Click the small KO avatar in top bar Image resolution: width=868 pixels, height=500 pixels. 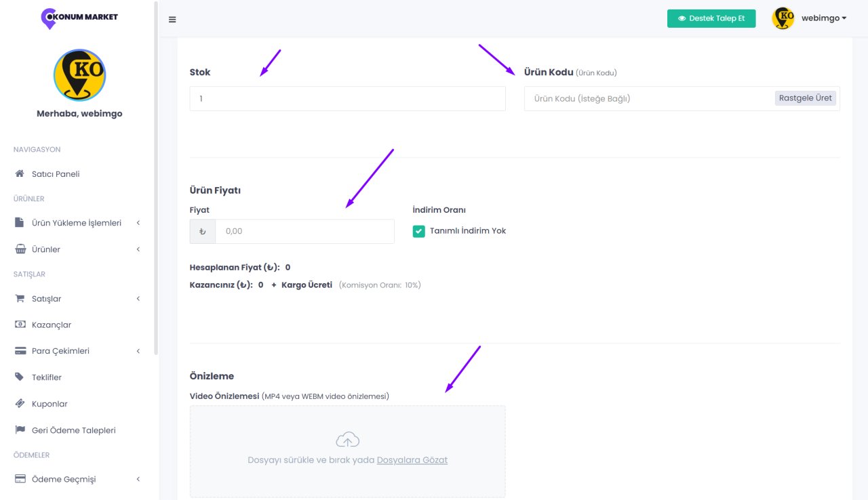(x=783, y=18)
